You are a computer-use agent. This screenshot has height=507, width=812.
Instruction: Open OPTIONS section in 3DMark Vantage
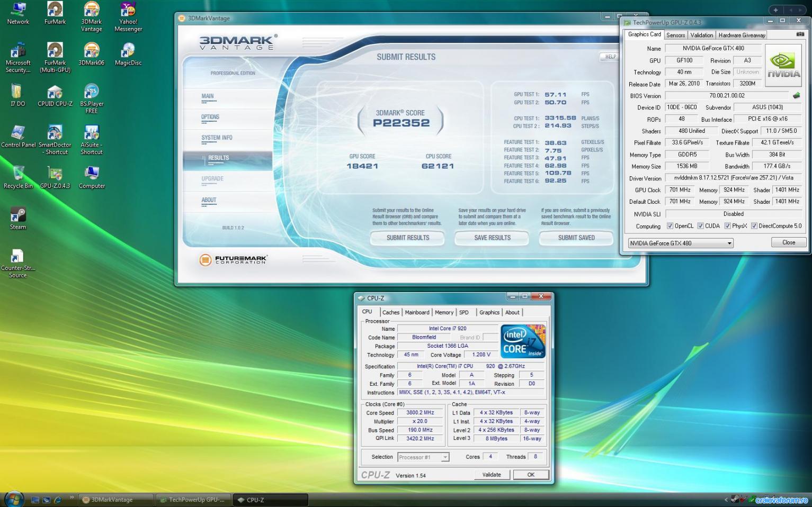click(x=210, y=117)
